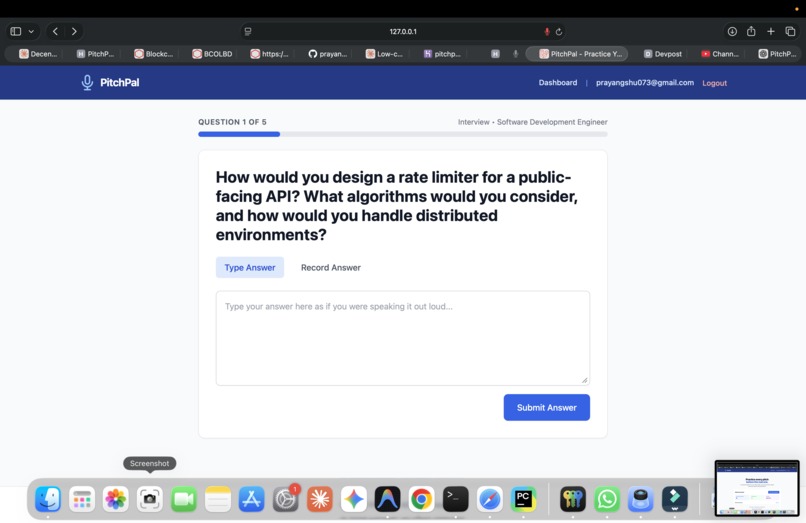Open Safari from the dock
This screenshot has height=523, width=806.
pos(489,499)
